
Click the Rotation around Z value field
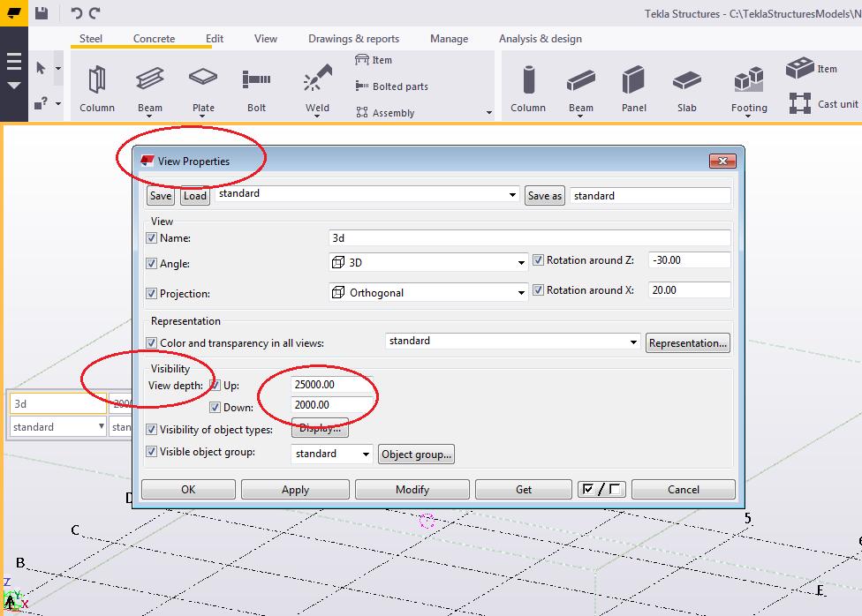tap(690, 260)
